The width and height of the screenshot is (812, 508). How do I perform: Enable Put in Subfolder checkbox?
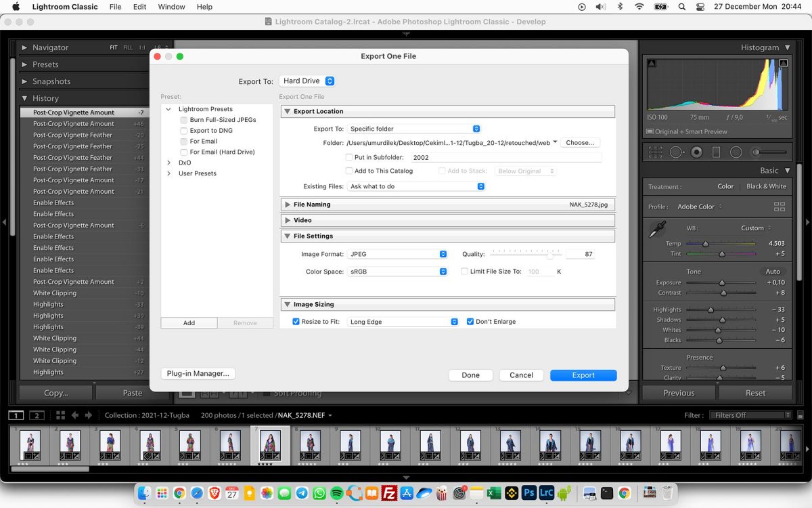349,157
